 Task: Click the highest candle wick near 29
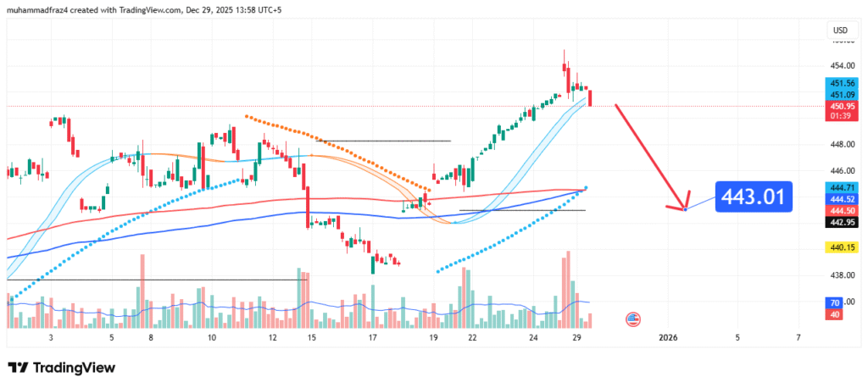click(x=565, y=54)
